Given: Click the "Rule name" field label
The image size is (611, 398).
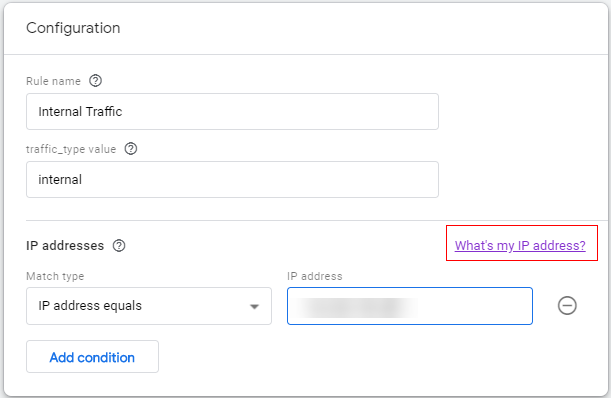Looking at the screenshot, I should click(x=53, y=81).
